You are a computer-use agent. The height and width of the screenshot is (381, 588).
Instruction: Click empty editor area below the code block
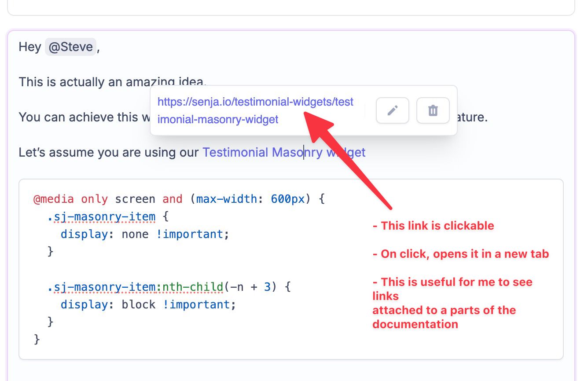[290, 370]
